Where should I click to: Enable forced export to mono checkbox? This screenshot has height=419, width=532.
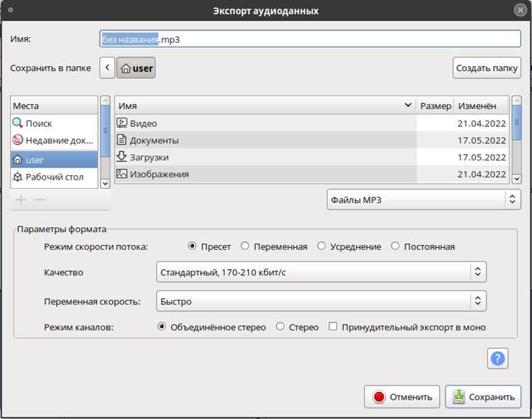(333, 327)
